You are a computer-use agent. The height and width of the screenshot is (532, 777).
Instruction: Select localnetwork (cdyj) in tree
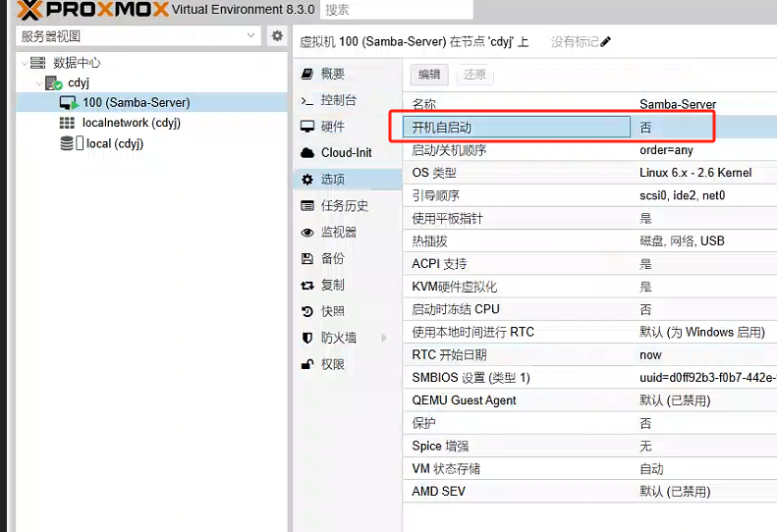coord(151,123)
